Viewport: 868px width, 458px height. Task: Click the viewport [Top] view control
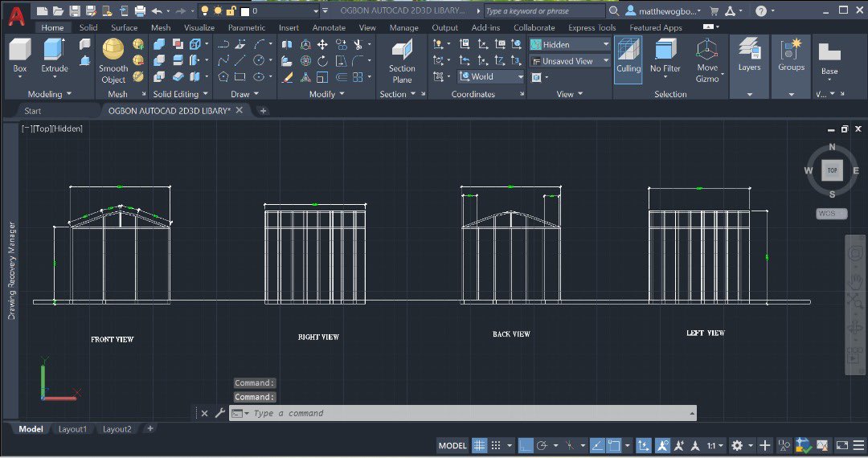click(41, 129)
